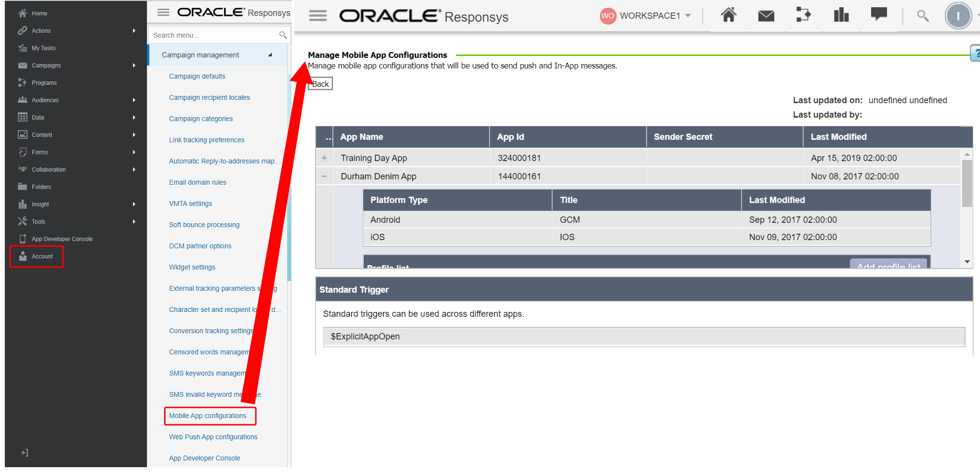This screenshot has width=980, height=472.
Task: Click the App Developer Console phone icon
Action: click(23, 239)
